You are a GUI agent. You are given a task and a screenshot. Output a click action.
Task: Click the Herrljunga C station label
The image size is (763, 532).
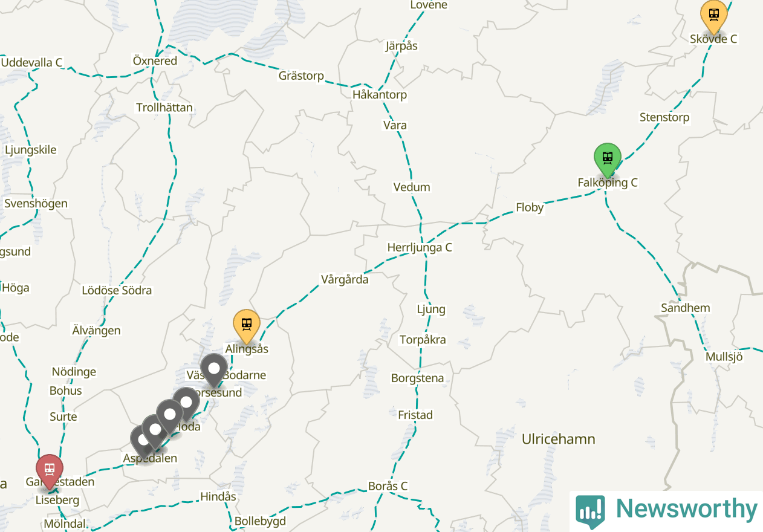420,247
